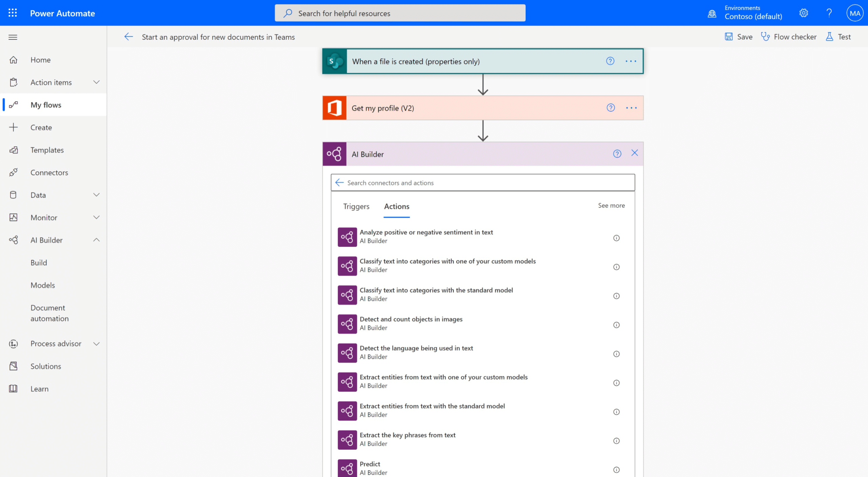
Task: Expand the AI Builder sidebar section
Action: click(x=96, y=240)
